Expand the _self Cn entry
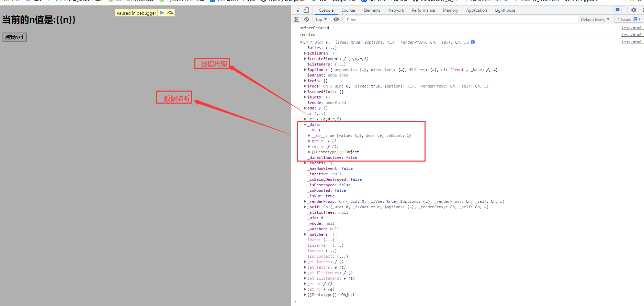 click(305, 207)
